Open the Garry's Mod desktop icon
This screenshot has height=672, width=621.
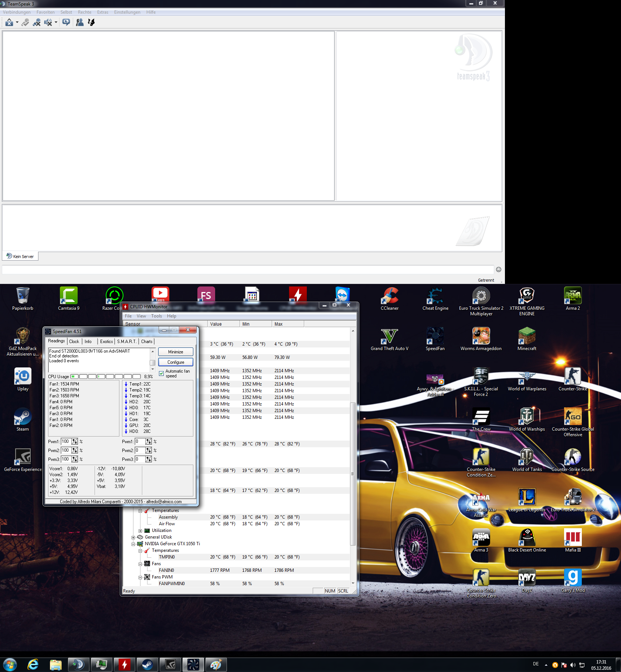(573, 581)
